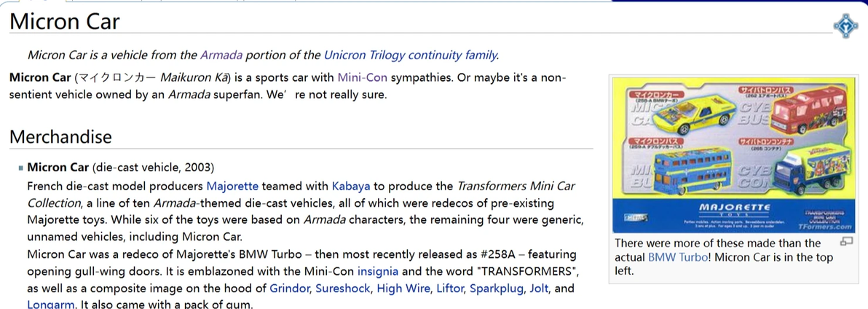The height and width of the screenshot is (309, 868).
Task: Open the Kabaya link
Action: pyautogui.click(x=351, y=186)
